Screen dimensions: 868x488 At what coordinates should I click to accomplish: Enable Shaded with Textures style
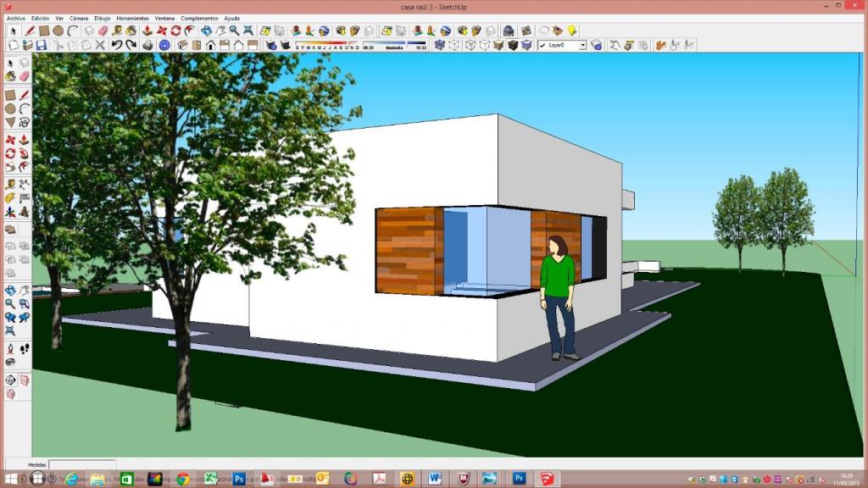[x=514, y=45]
